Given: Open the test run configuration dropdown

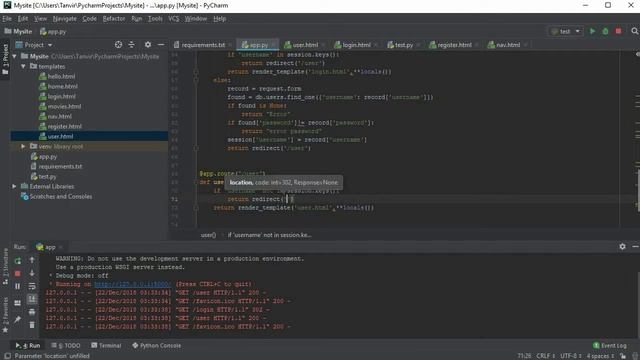Looking at the screenshot, I should click(x=565, y=31).
